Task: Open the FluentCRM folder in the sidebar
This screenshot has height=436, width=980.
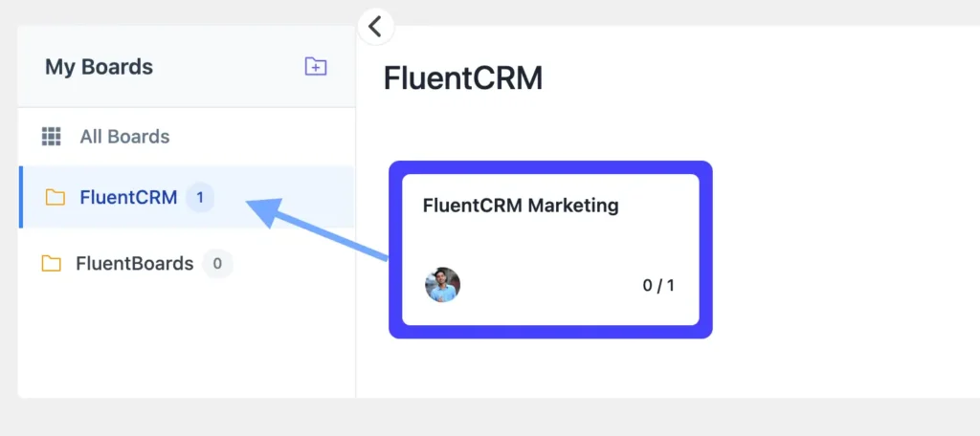Action: pos(128,198)
